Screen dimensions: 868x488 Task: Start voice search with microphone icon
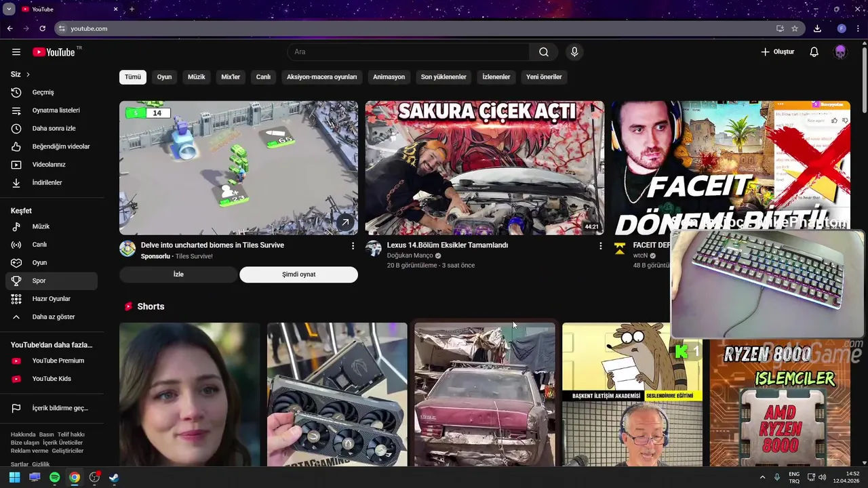574,52
